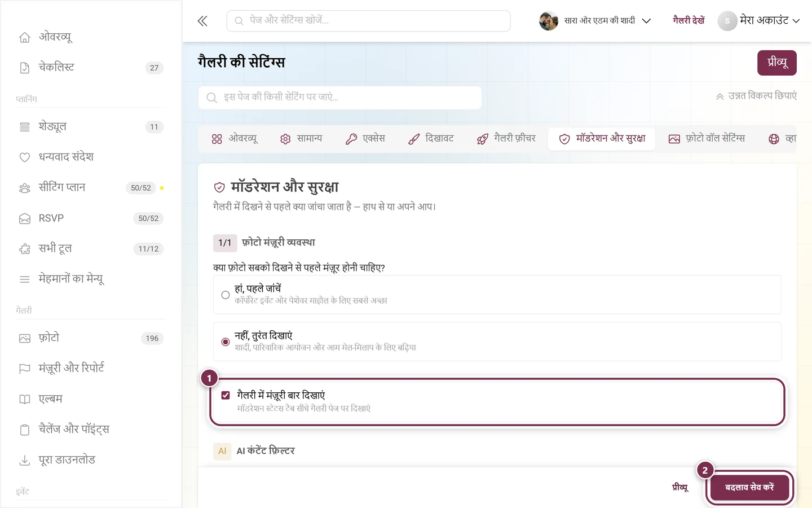This screenshot has width=812, height=508.
Task: Open the 'मेरा अकाउंट' account dropdown
Action: (759, 21)
